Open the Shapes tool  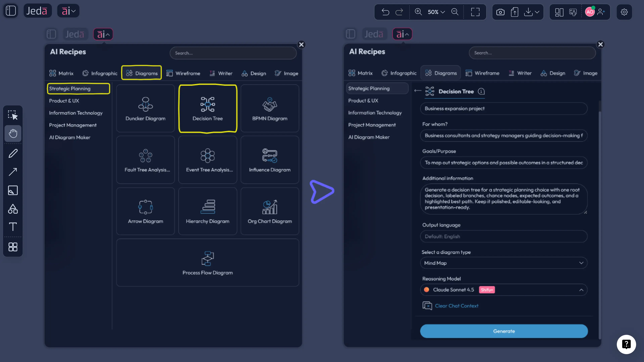[x=13, y=209]
